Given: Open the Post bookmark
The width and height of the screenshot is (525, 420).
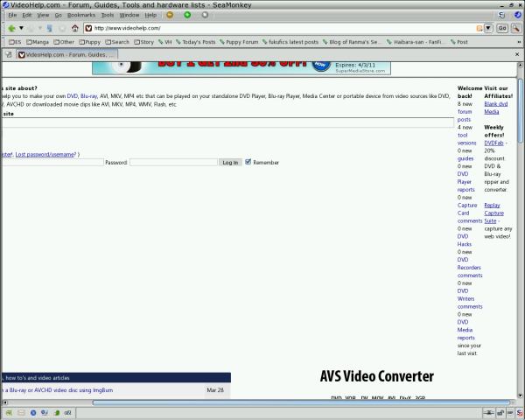Looking at the screenshot, I should [x=459, y=42].
